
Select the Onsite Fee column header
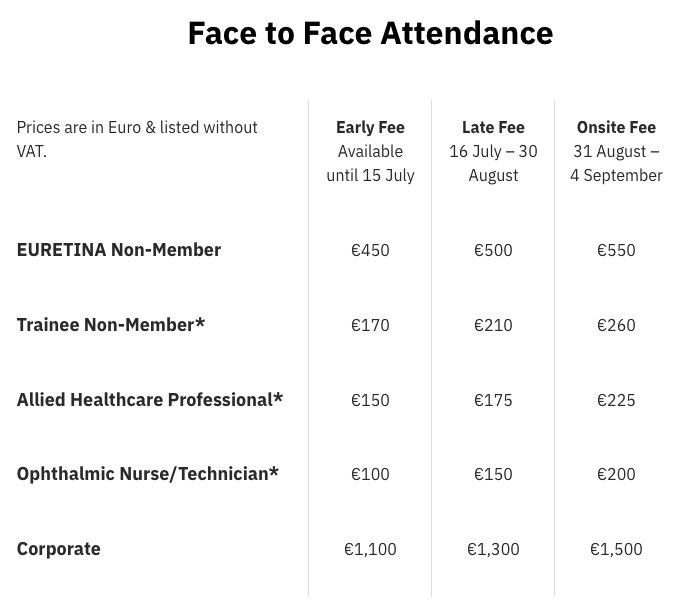click(616, 127)
